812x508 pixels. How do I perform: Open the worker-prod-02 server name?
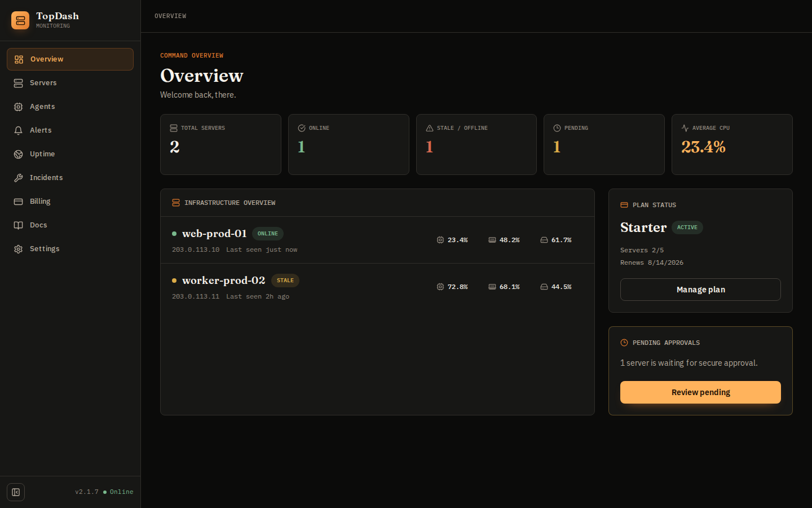tap(223, 281)
